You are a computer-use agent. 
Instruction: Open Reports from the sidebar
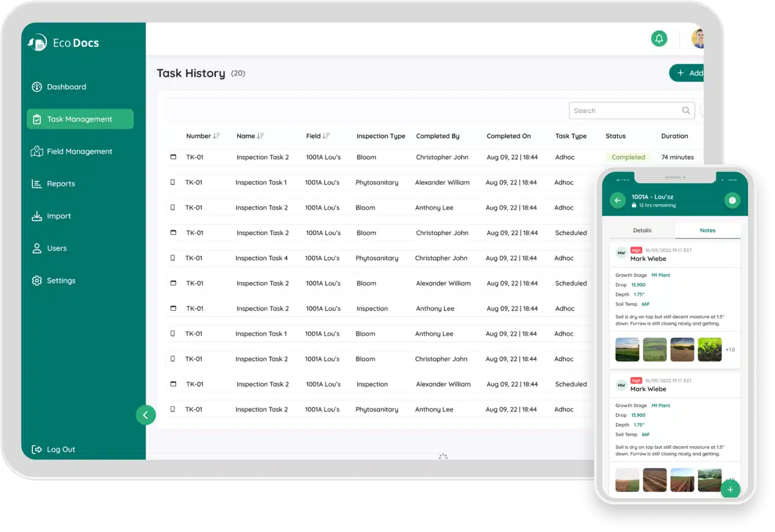tap(60, 184)
